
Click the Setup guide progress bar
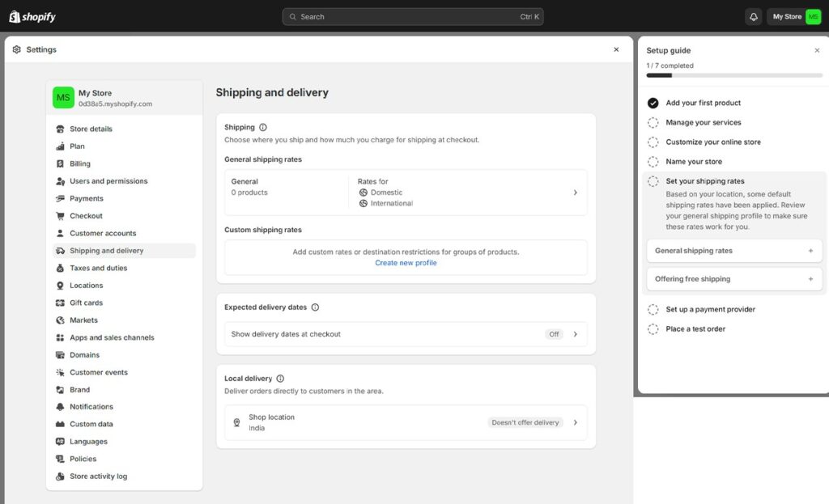click(734, 75)
